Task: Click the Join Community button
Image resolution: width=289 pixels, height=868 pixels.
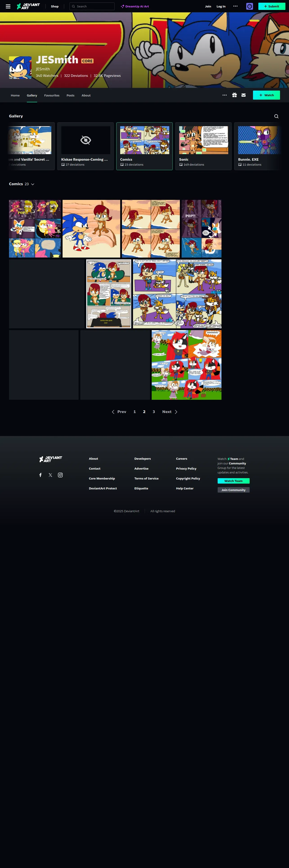Action: pos(233,490)
